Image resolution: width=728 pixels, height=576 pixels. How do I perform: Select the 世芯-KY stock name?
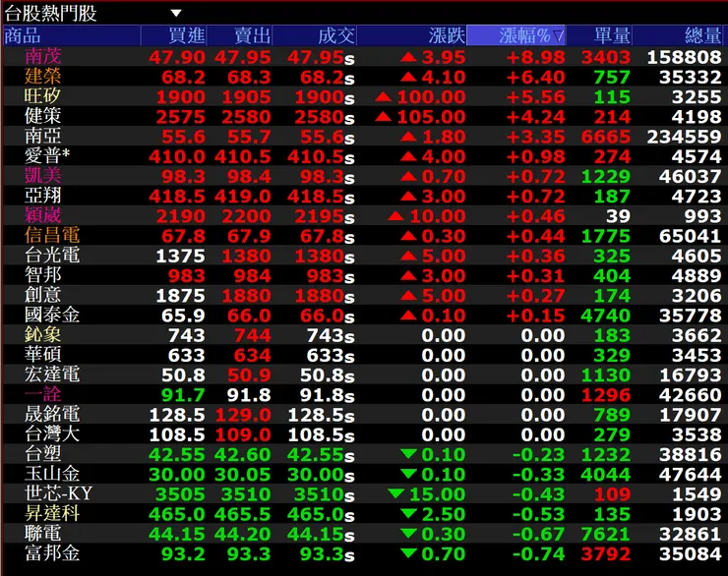coord(58,493)
